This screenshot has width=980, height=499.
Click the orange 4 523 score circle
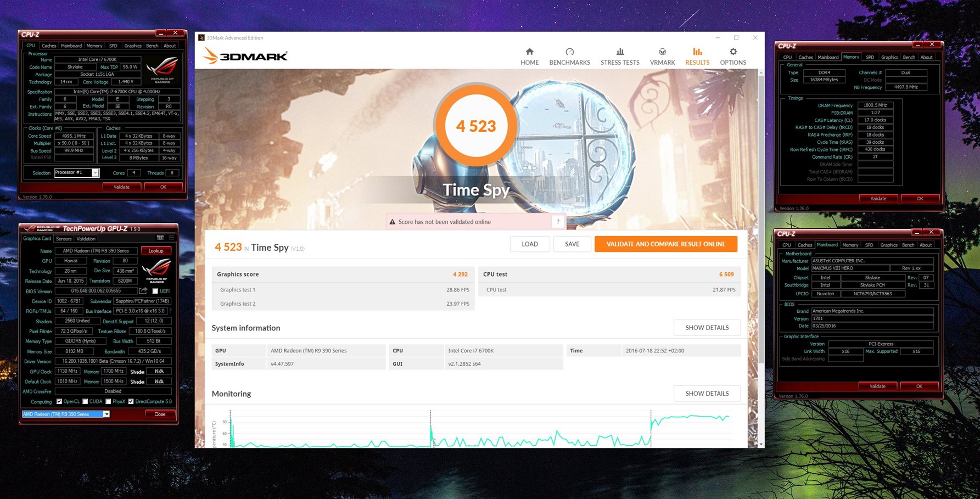click(x=475, y=126)
